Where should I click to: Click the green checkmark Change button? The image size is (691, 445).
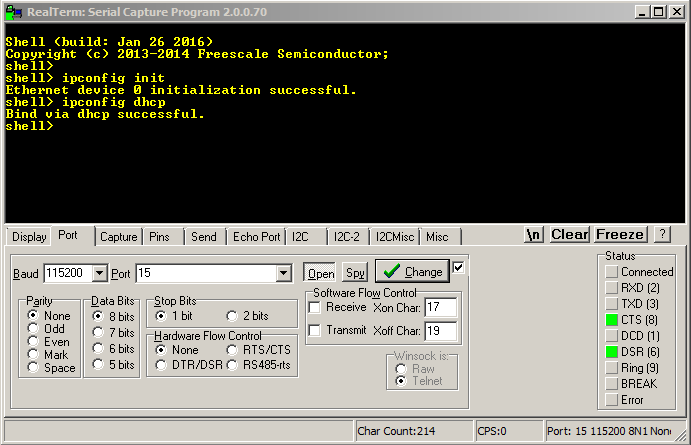click(x=412, y=271)
